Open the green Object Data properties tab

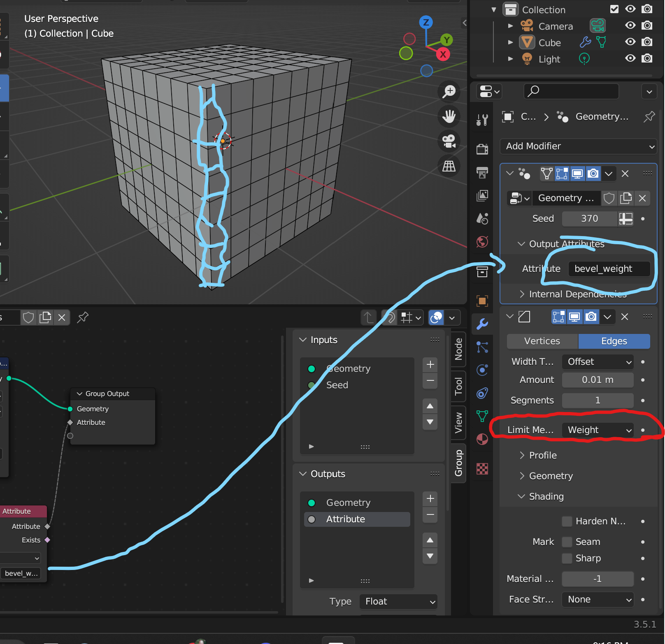point(482,416)
